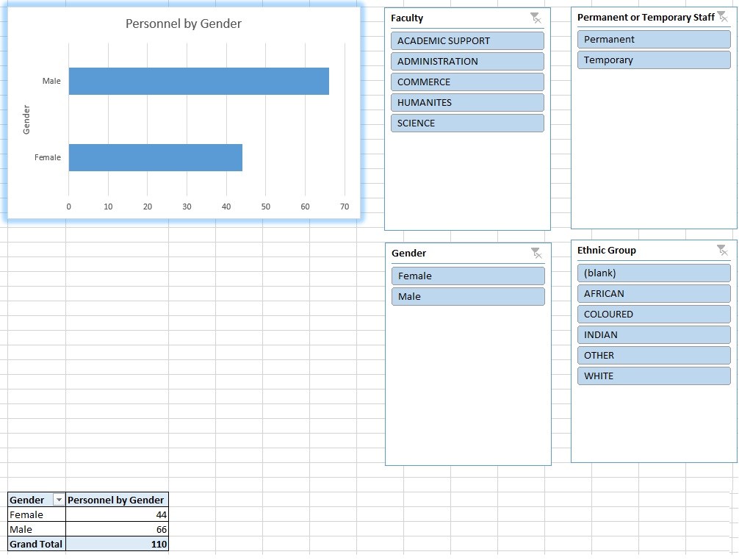Select Female in the Gender slicer
739x560 pixels.
pos(467,276)
